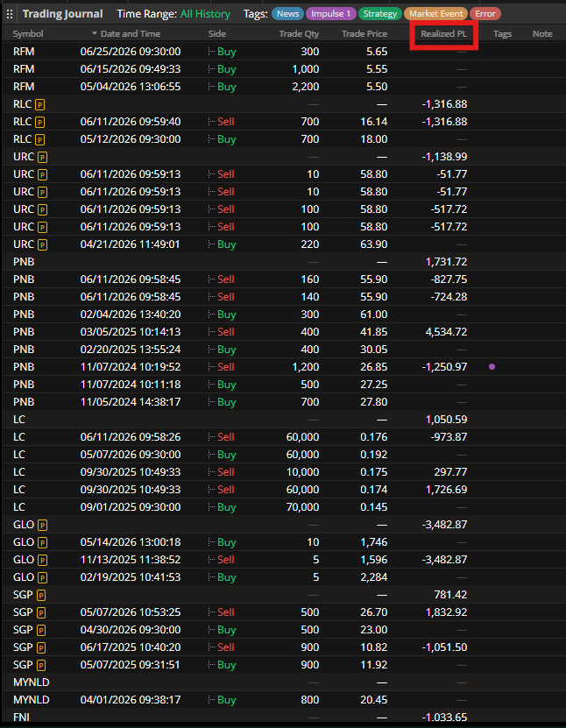Click MYNLD trade price 20.45
566x728 pixels.
374,700
